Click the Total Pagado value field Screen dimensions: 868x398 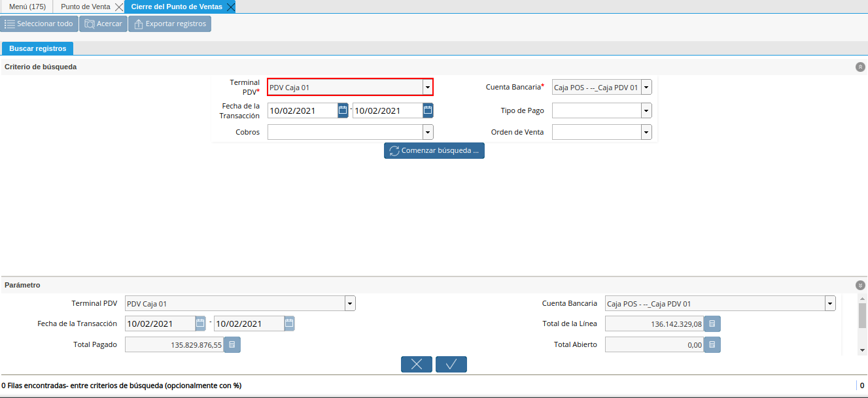click(174, 344)
